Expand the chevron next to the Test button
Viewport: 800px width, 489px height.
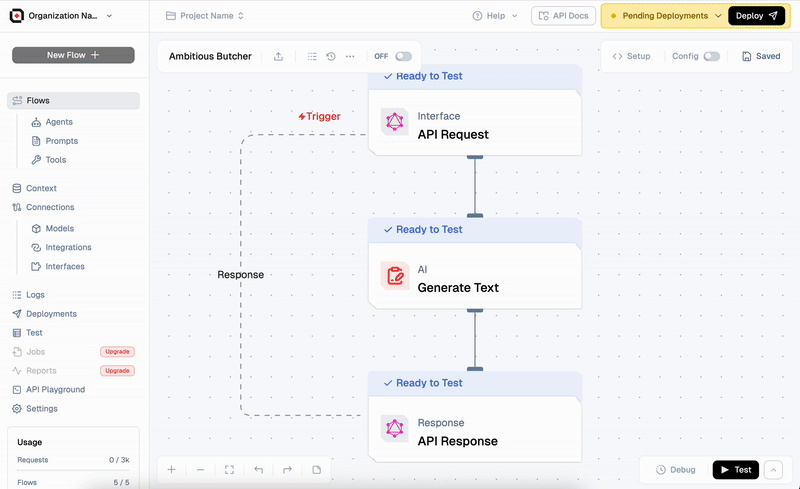pyautogui.click(x=773, y=470)
